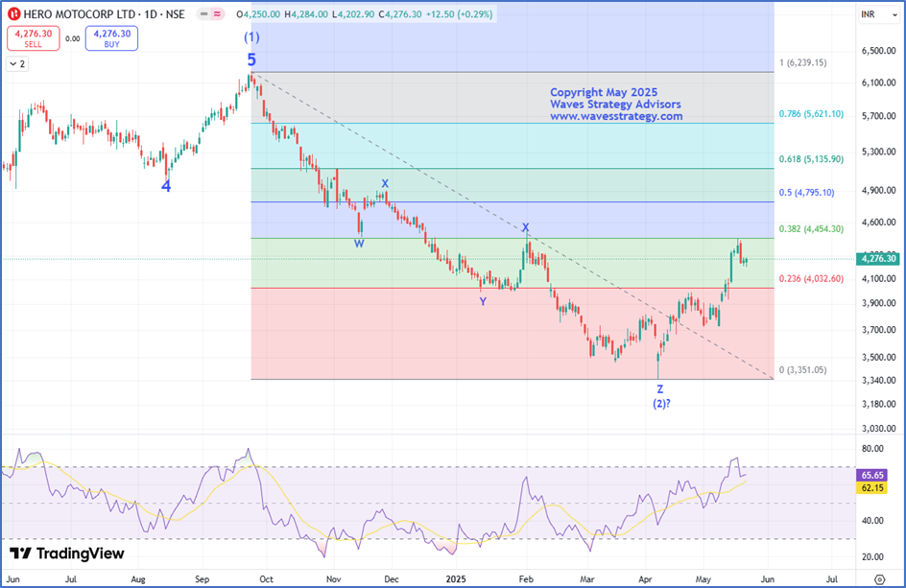Click the (2)? wave label

click(661, 404)
